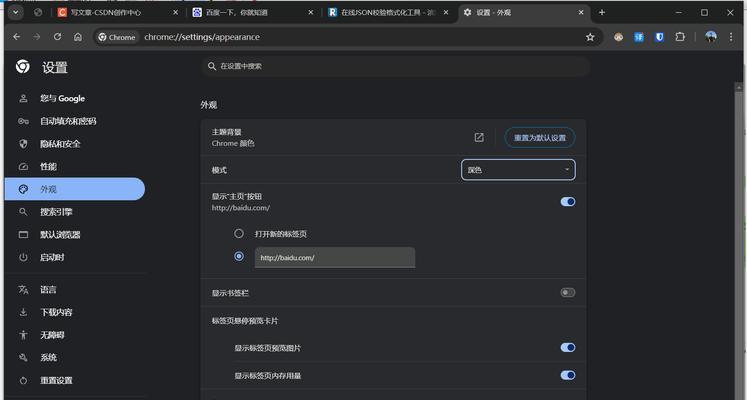Toggle 显示标签页预览图片 switch
Viewport: 747px width, 400px height.
click(x=567, y=348)
